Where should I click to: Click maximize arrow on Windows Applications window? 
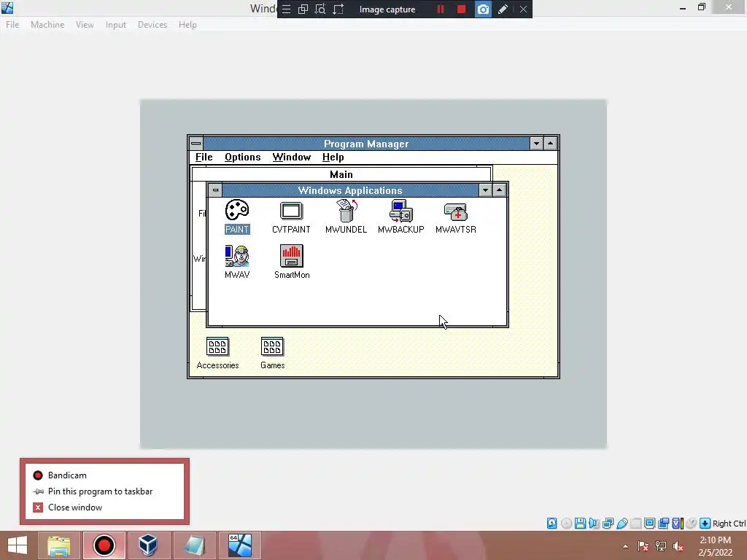coord(499,190)
